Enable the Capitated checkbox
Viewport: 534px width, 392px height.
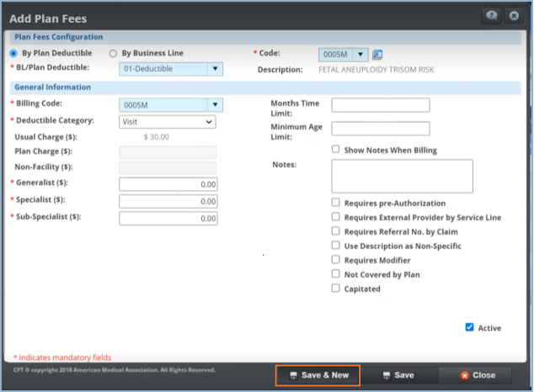(336, 289)
